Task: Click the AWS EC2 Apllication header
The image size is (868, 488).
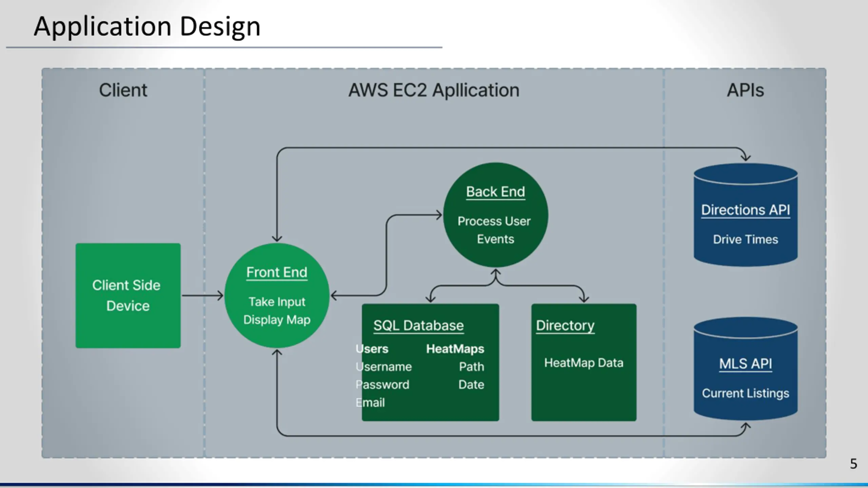Action: click(434, 90)
